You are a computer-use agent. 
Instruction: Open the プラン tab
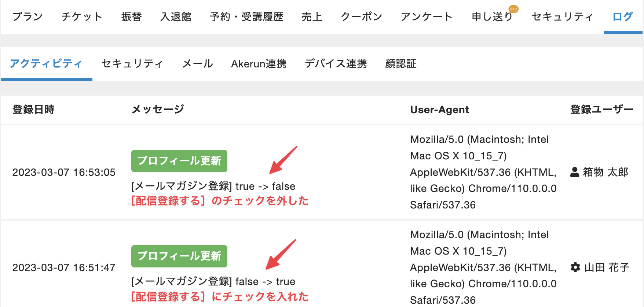(28, 17)
